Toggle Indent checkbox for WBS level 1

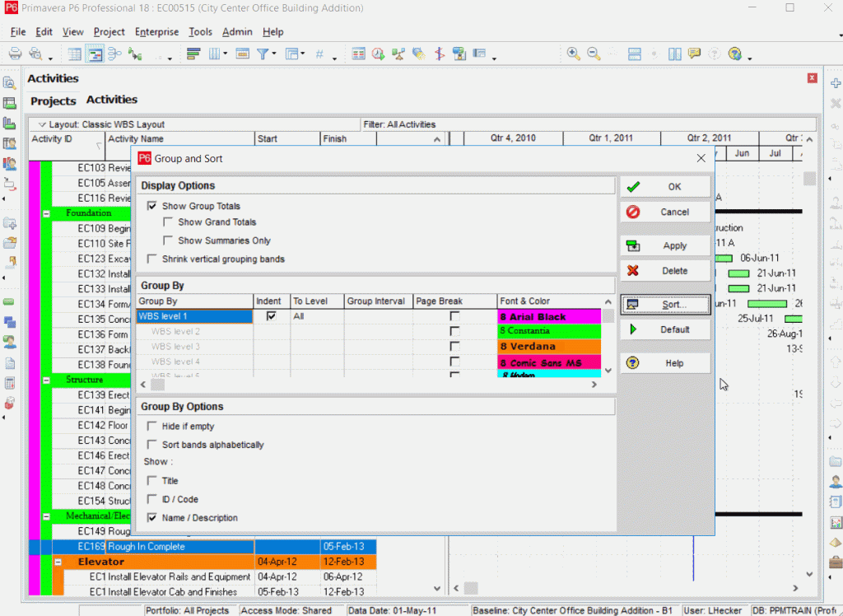pyautogui.click(x=272, y=316)
